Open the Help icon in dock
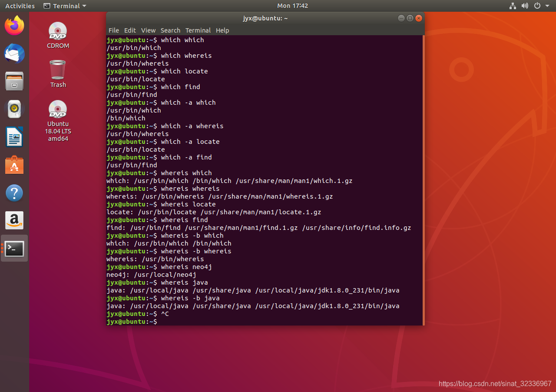556x392 pixels. coord(14,193)
